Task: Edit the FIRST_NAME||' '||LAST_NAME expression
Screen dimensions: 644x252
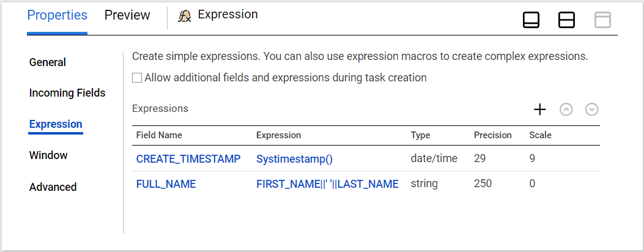Action: click(327, 183)
